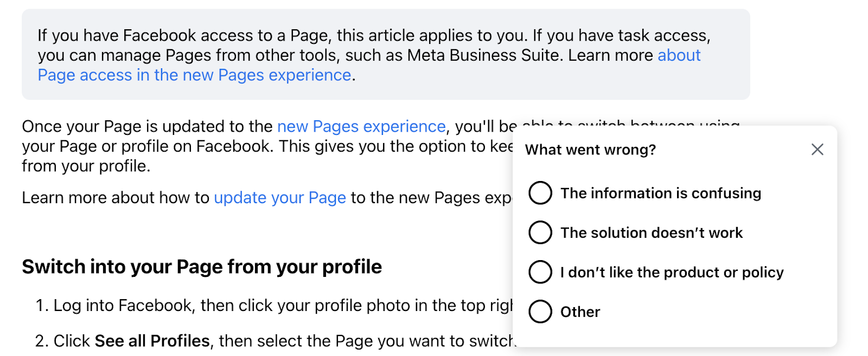Click the "Other" option label text
Viewport: 868px width, 356px height.
(580, 312)
